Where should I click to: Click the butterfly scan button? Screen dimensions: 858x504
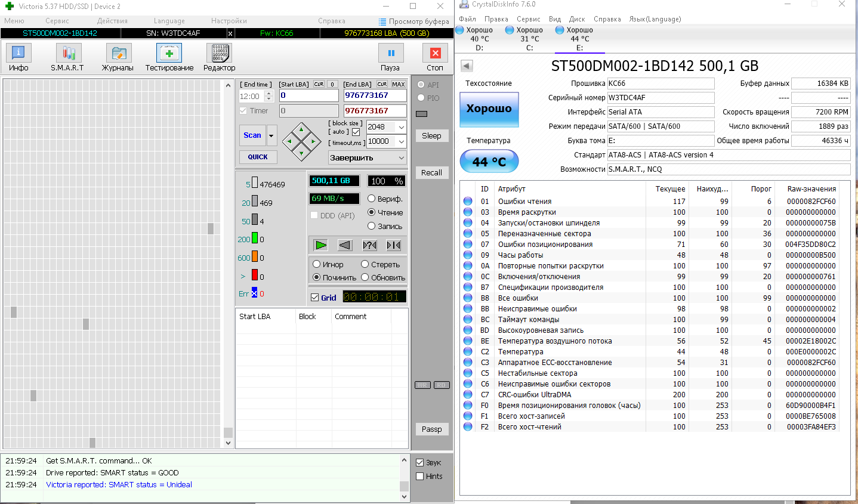(393, 245)
